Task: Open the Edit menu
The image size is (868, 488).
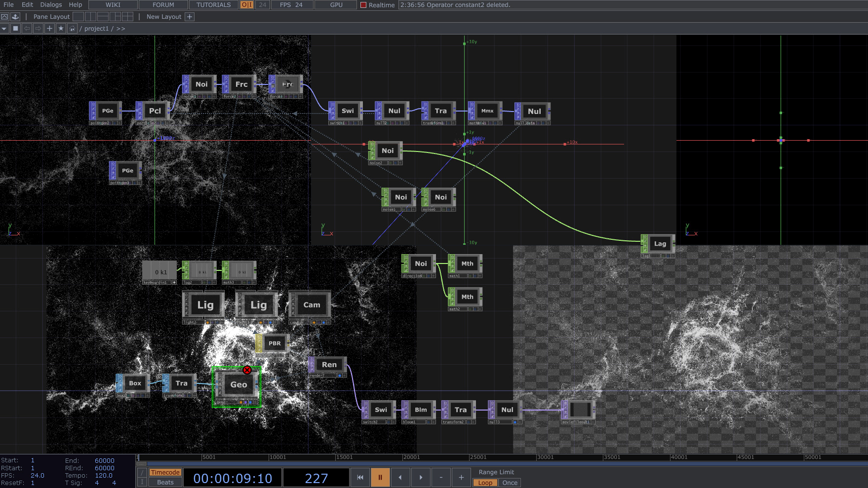Action: 27,5
